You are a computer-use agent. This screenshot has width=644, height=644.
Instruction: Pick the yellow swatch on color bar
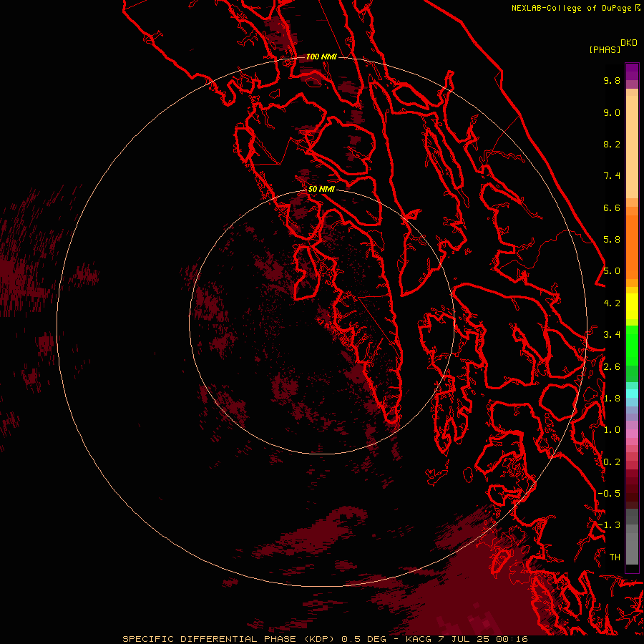(x=632, y=306)
